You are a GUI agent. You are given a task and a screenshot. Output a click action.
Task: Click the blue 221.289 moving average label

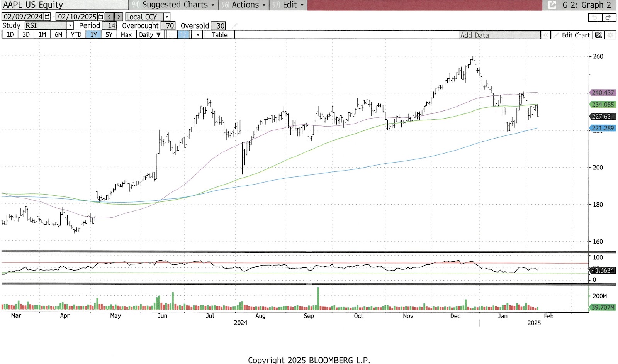click(603, 128)
